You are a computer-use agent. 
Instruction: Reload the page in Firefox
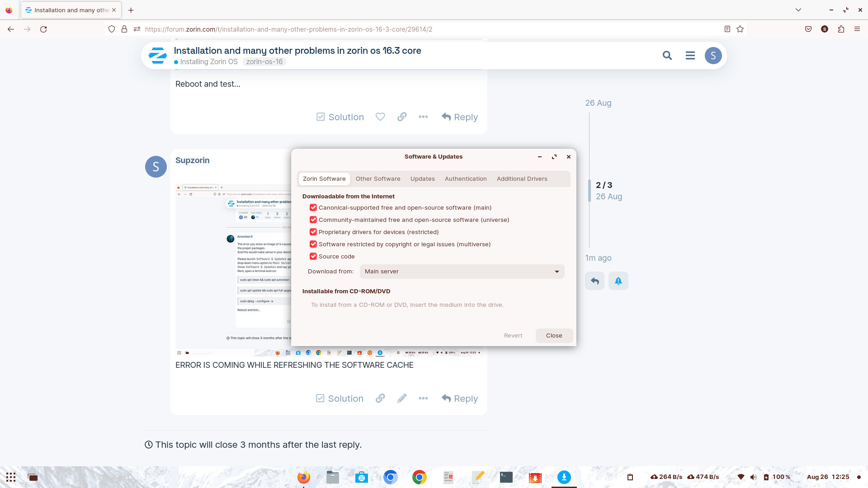click(43, 29)
